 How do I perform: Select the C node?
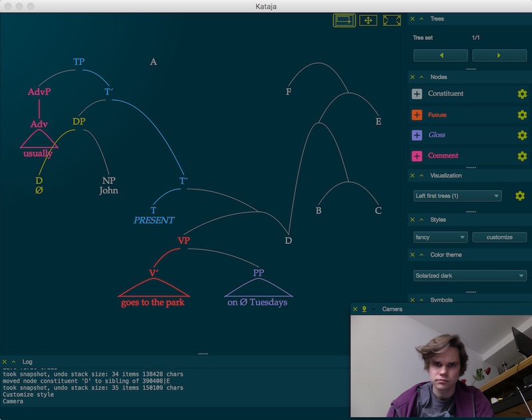point(378,211)
